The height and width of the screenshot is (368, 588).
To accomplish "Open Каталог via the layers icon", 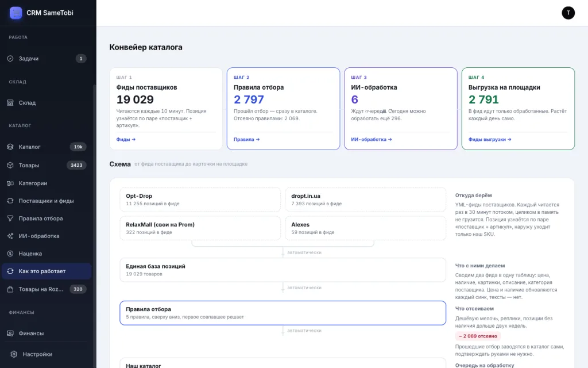I will coord(10,147).
